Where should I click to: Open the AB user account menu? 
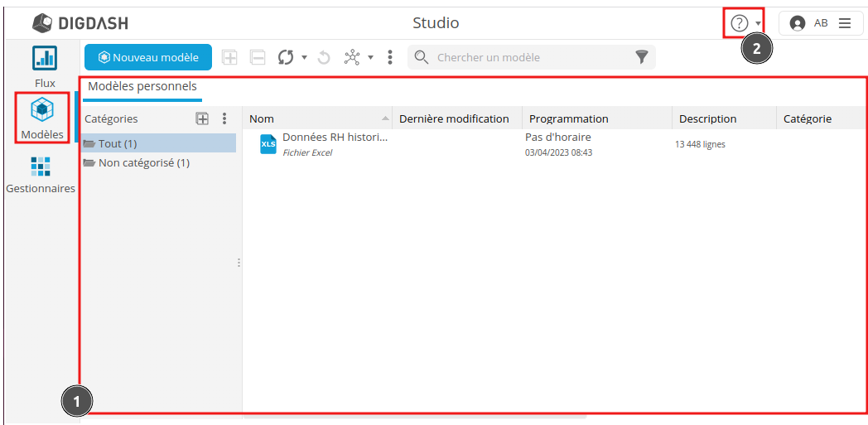pos(820,23)
